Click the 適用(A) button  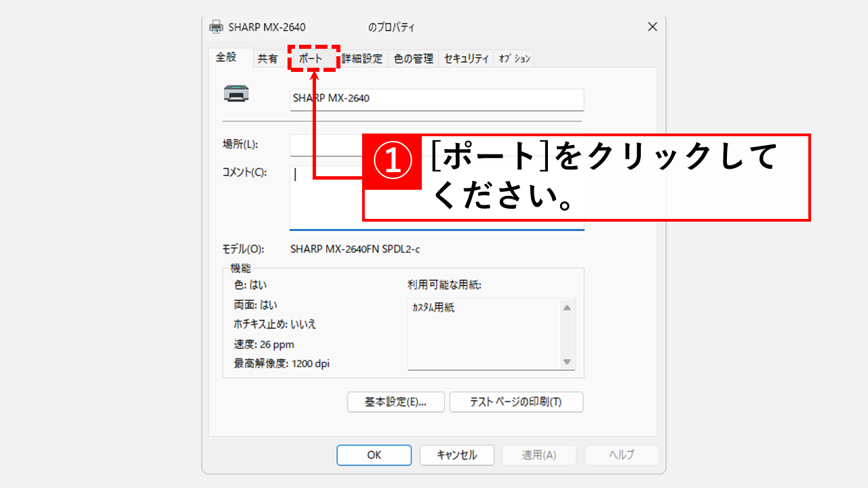tap(539, 455)
